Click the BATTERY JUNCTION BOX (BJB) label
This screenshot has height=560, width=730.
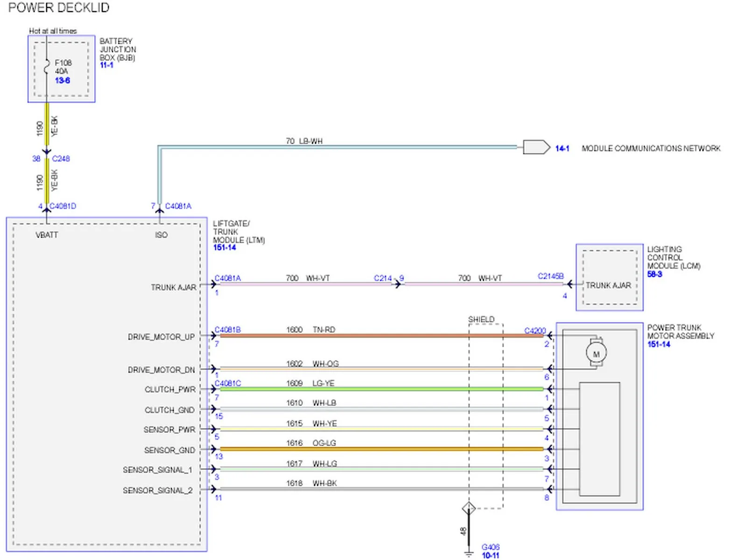(118, 49)
